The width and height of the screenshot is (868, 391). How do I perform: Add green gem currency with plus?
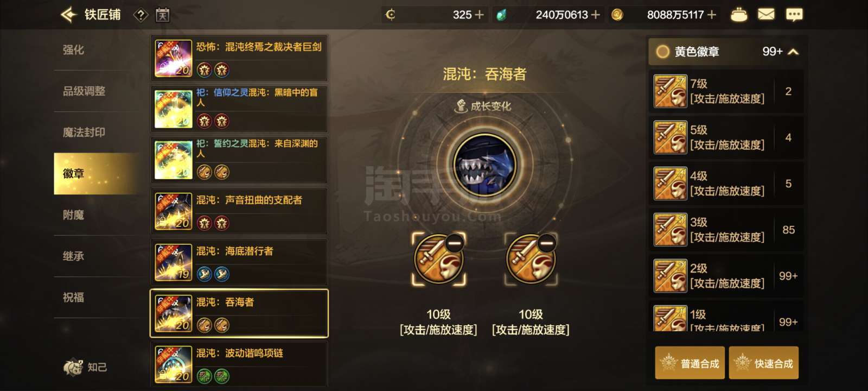coord(595,15)
